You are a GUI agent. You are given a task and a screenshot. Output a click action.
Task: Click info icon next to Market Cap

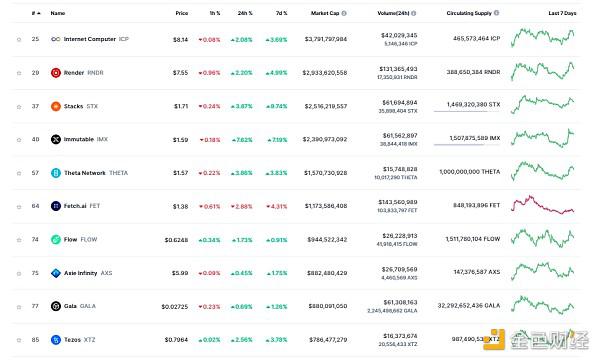[x=344, y=13]
